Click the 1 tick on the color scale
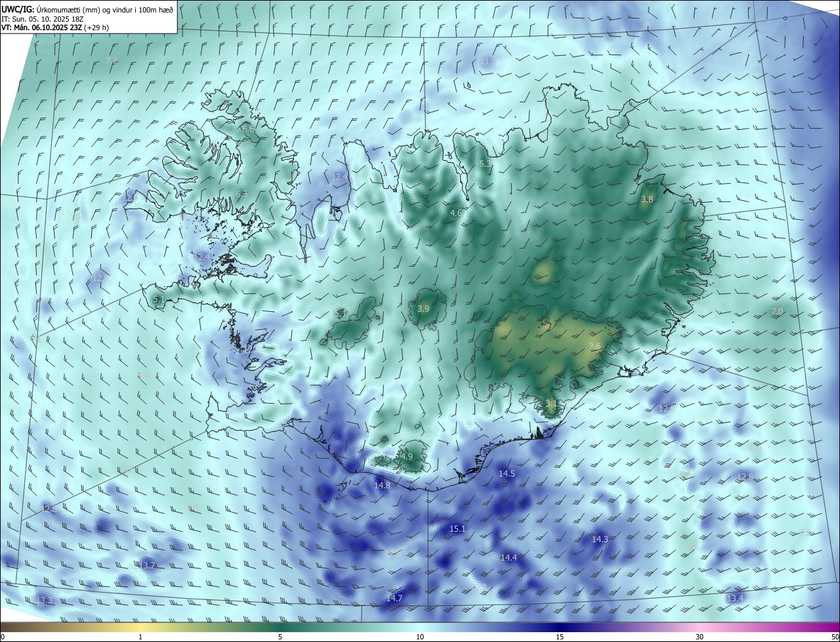Viewport: 840px width, 642px height. [x=140, y=637]
